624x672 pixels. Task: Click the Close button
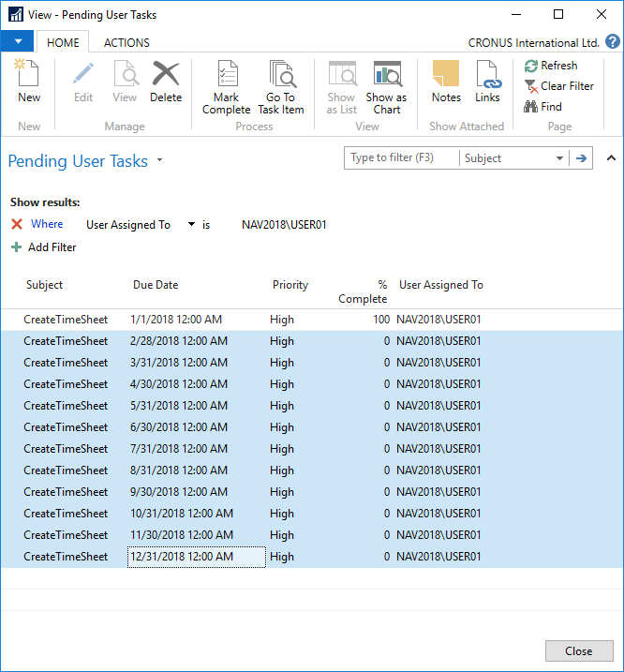click(x=579, y=651)
